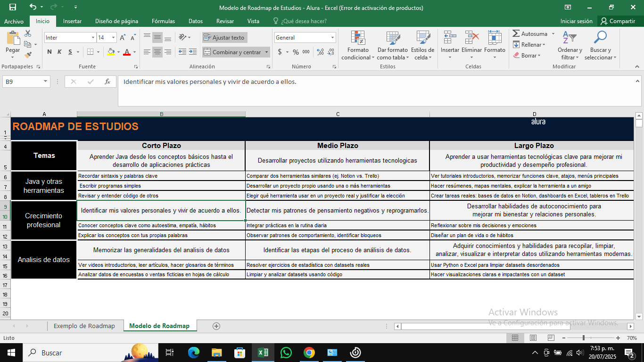Screen dimensions: 644x362
Task: Switch to the Diseño de página tab
Action: point(116,21)
